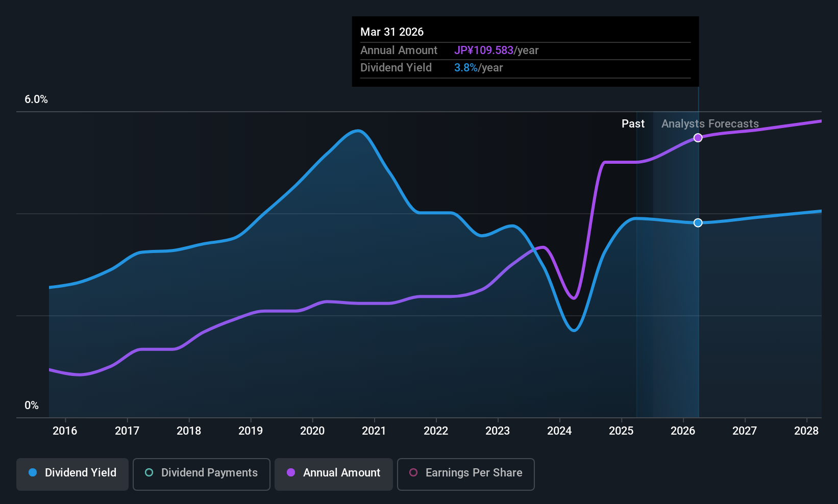Click the 2017 x-axis label
The image size is (838, 504).
pyautogui.click(x=127, y=431)
